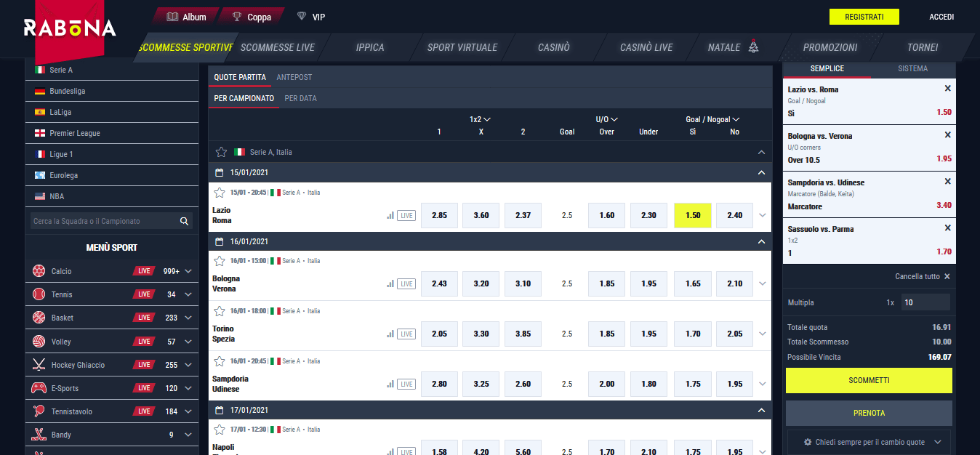
Task: Open the Album button
Action: (186, 17)
